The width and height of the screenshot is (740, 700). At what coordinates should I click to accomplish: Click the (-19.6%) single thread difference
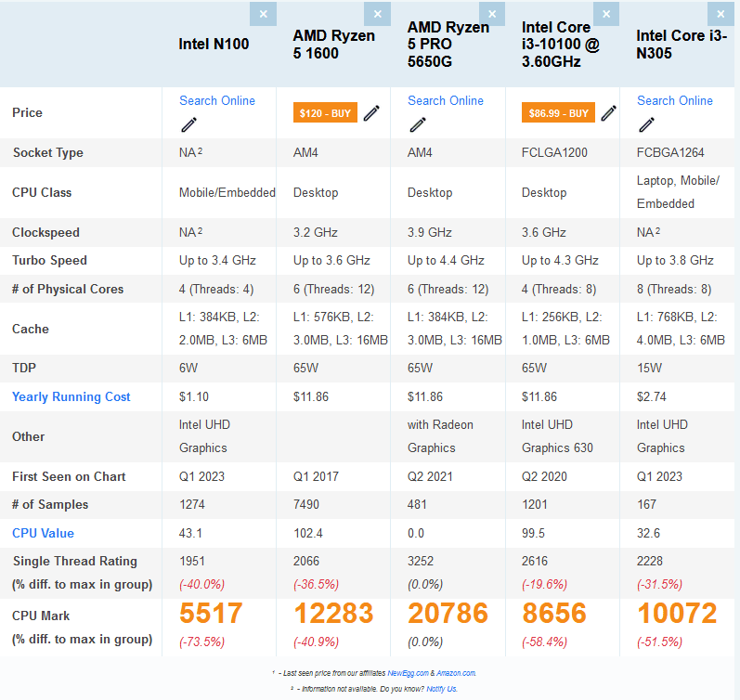click(x=545, y=585)
